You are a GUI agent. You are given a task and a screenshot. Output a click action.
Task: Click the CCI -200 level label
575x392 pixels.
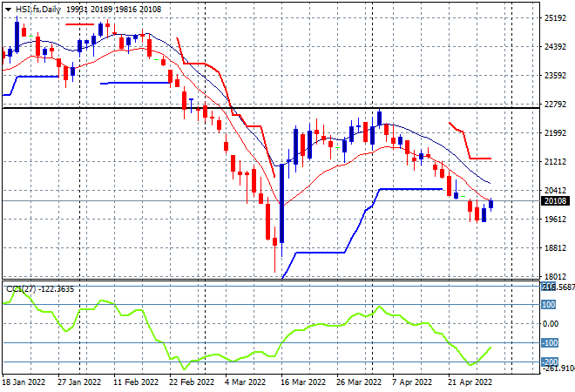tap(550, 362)
